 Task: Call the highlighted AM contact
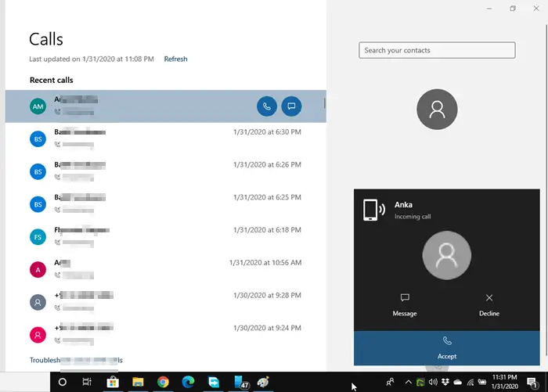point(267,106)
